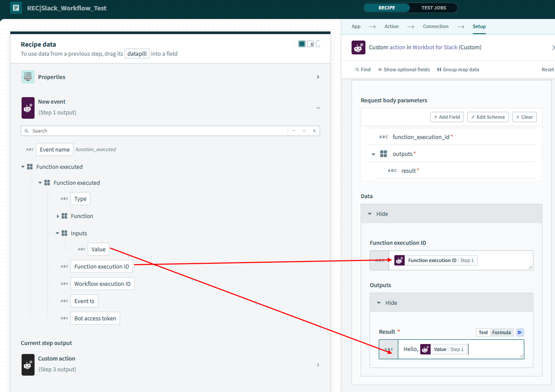
Task: Select the Event ts datapill
Action: pyautogui.click(x=84, y=301)
